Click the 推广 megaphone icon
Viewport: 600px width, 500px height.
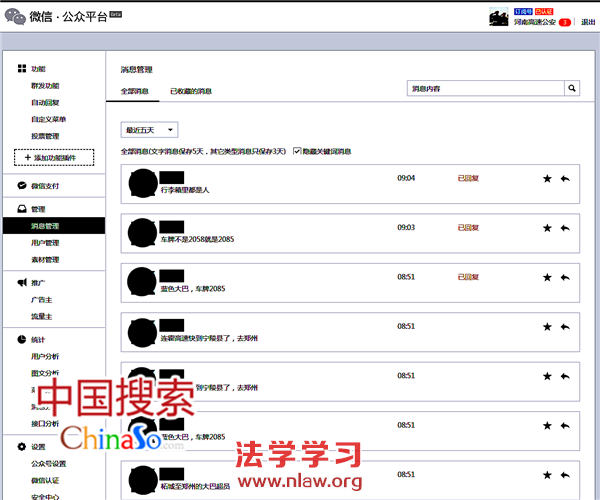click(x=22, y=282)
